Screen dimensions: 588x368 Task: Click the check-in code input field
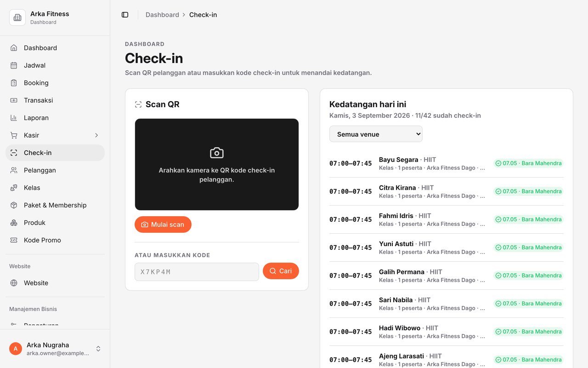(197, 272)
